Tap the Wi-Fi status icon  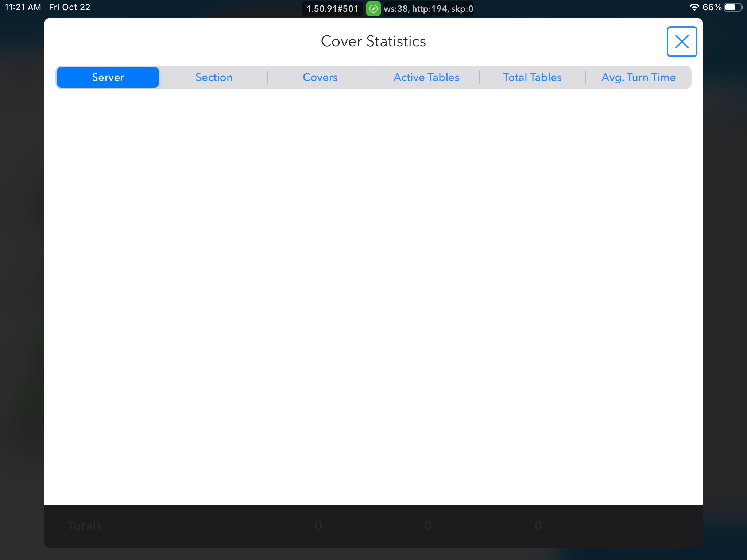pyautogui.click(x=694, y=7)
